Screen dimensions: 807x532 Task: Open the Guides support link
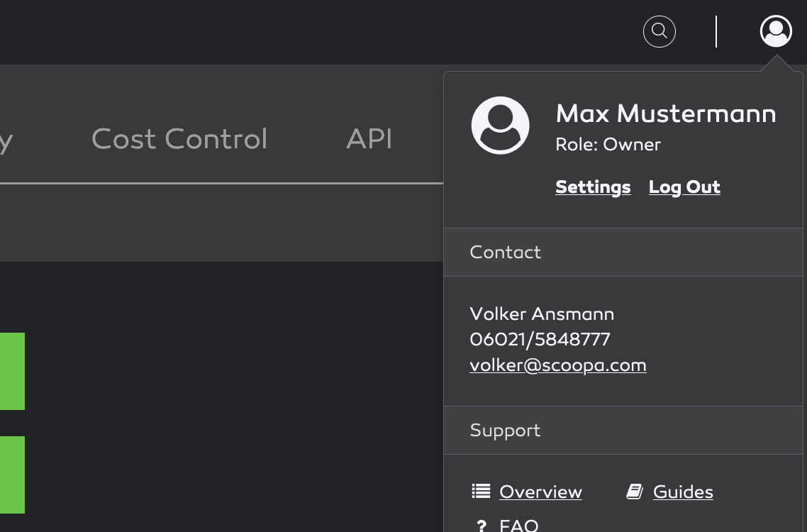[683, 492]
